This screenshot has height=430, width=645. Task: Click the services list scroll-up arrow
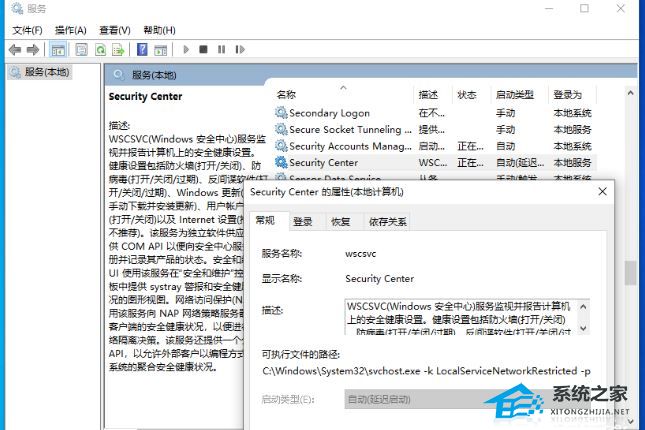[x=630, y=93]
